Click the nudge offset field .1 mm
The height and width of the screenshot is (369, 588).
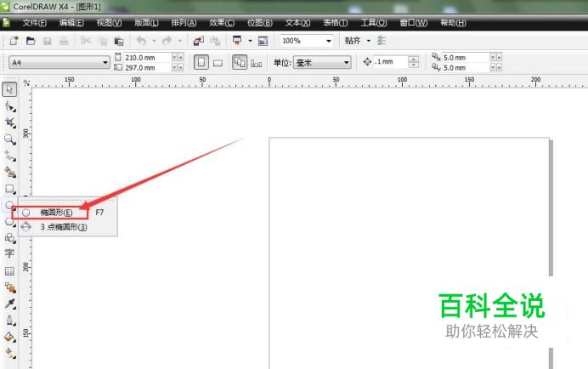click(x=390, y=61)
